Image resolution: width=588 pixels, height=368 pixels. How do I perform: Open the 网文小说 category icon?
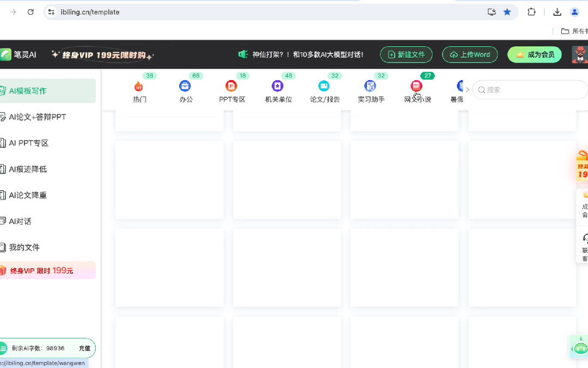416,86
